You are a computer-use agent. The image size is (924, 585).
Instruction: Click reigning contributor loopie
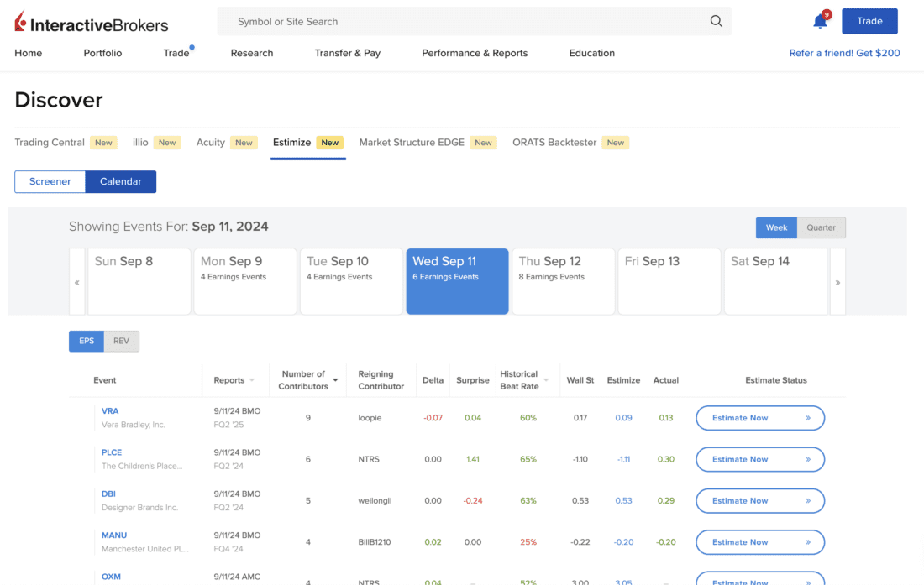(370, 418)
